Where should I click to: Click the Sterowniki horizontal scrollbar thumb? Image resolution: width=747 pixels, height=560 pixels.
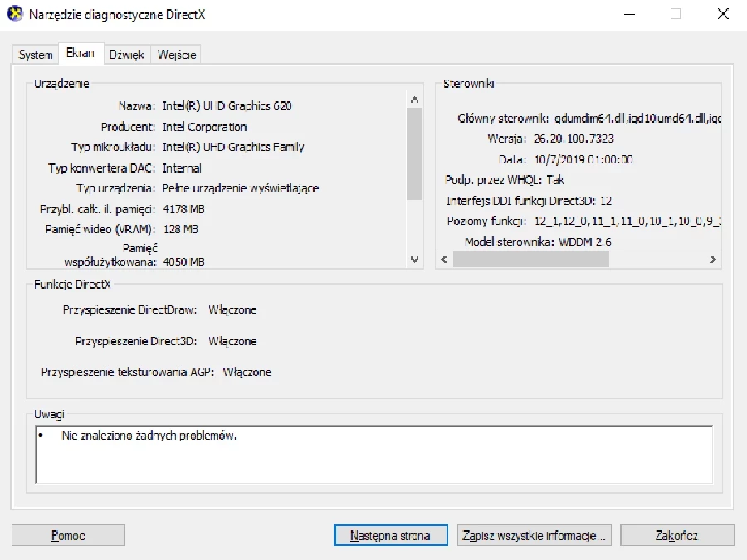pyautogui.click(x=531, y=260)
